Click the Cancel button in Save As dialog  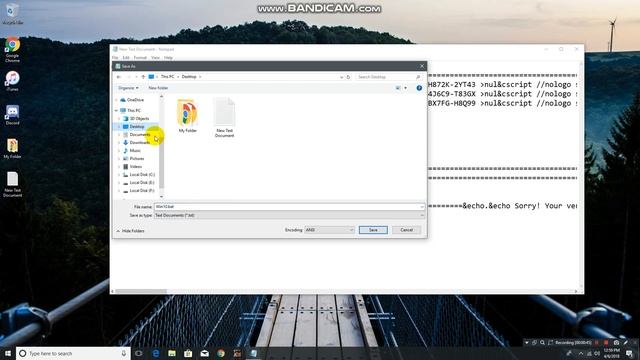click(406, 230)
